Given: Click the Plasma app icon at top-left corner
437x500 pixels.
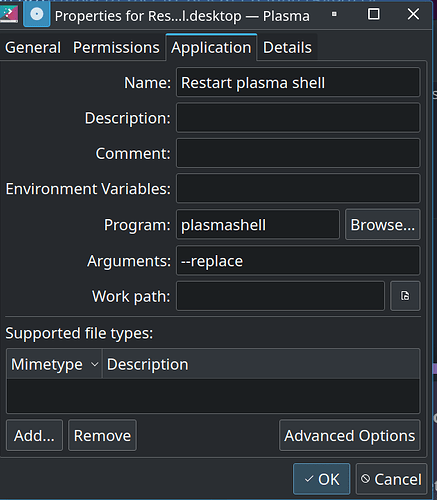Looking at the screenshot, I should coord(9,14).
